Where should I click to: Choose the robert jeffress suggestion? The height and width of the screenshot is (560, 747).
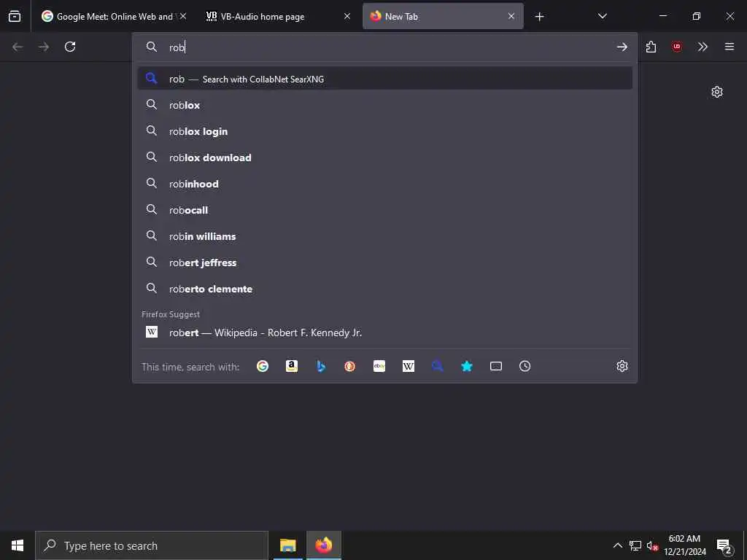[385, 262]
